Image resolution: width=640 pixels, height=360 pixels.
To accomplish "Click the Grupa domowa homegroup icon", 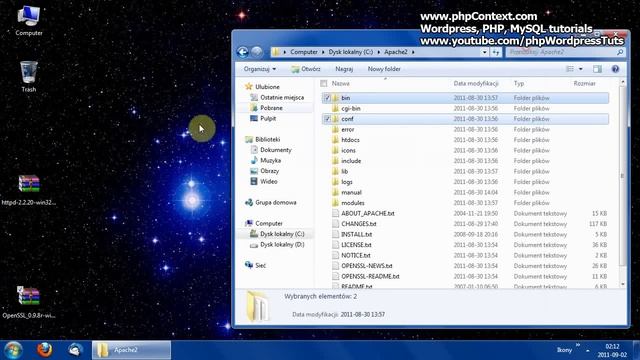I will [x=249, y=202].
